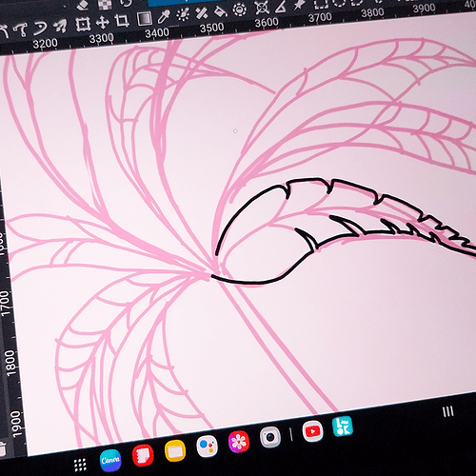The height and width of the screenshot is (476, 476).
Task: Open YouTube from the taskbar
Action: (312, 431)
